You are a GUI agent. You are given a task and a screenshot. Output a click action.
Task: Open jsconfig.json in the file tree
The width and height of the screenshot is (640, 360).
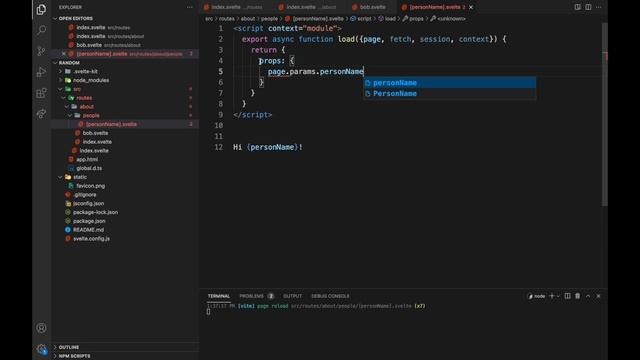[88, 203]
